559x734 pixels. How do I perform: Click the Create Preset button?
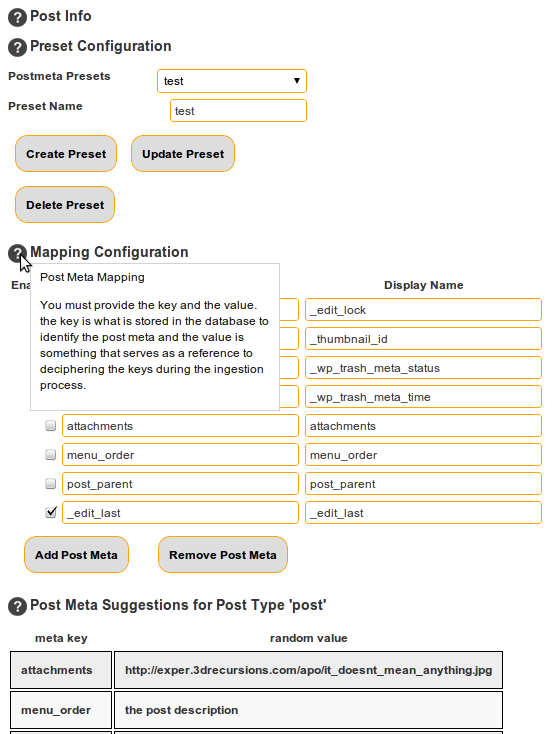tap(66, 154)
